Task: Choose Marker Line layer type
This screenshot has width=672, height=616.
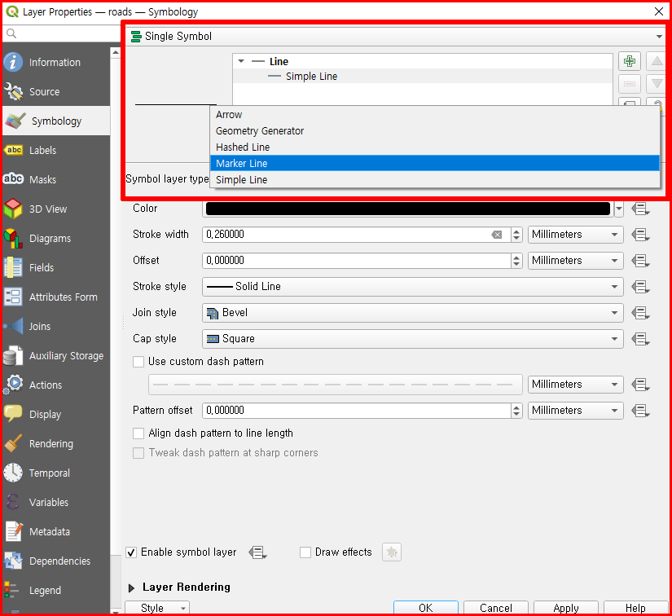Action: 435,163
